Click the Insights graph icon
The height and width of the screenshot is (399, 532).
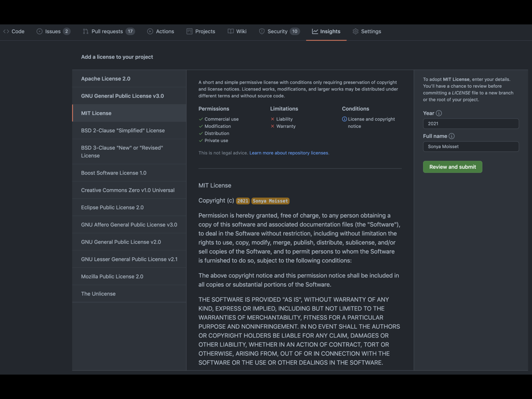click(315, 31)
